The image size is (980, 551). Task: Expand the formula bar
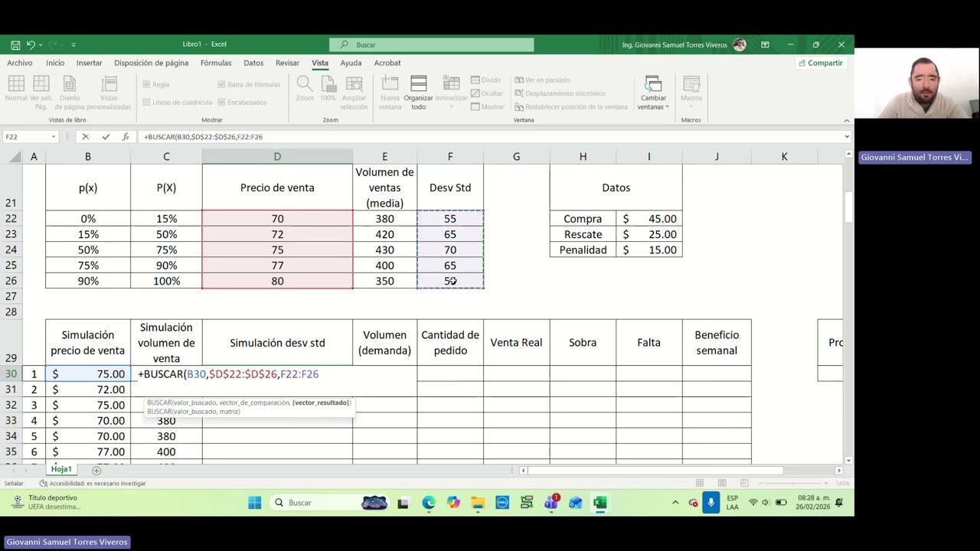pyautogui.click(x=847, y=137)
